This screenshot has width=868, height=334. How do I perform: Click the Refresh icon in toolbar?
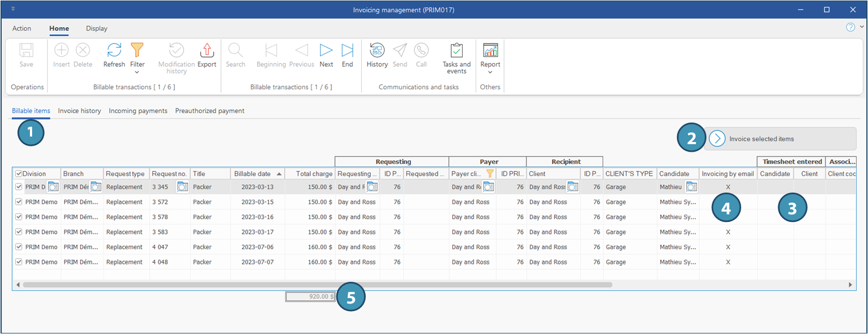click(114, 51)
